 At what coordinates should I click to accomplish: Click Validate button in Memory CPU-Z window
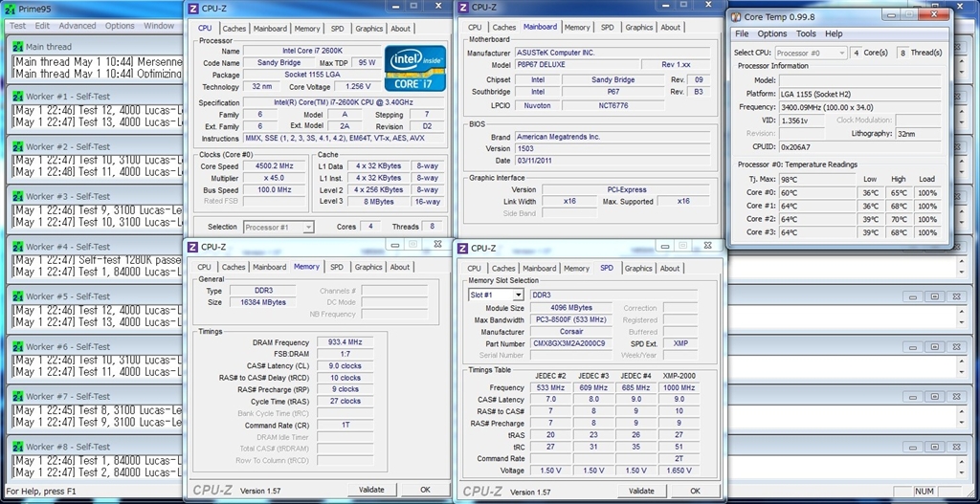coord(371,490)
